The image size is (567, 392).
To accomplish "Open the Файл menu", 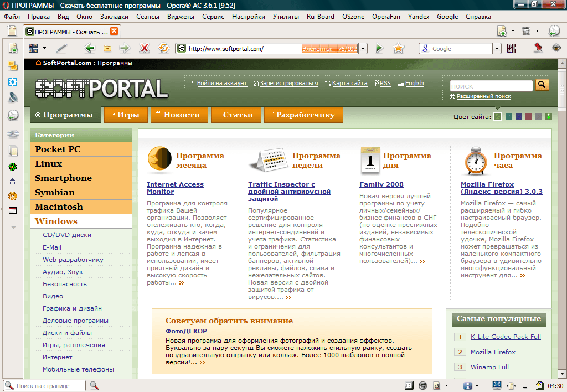I will click(12, 17).
